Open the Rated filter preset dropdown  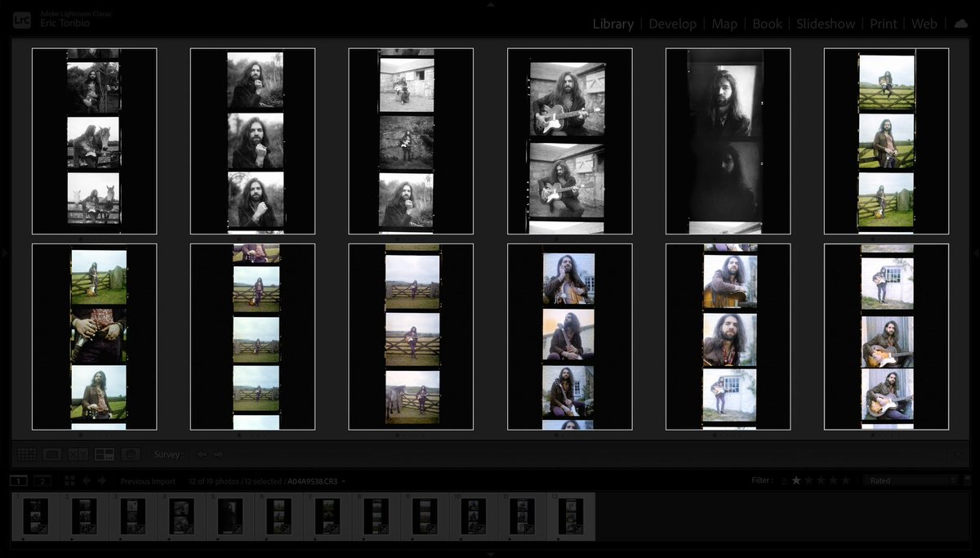[910, 480]
